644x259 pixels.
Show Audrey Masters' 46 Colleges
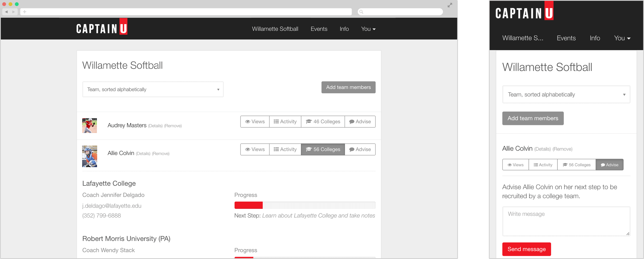(x=323, y=122)
